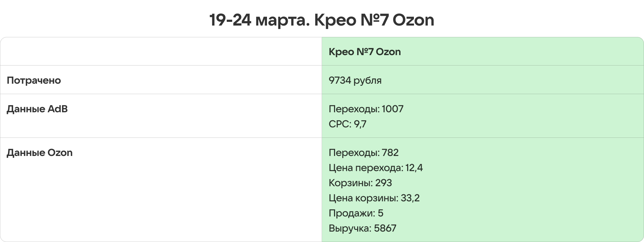
Task: Select the "Потрачено" row label
Action: click(34, 80)
